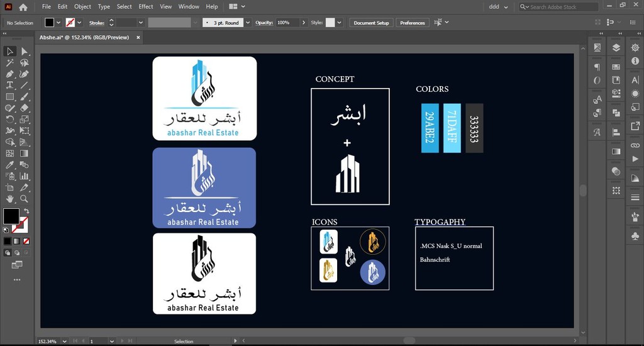644x346 pixels.
Task: Set paint mode to Color
Action: 8,241
